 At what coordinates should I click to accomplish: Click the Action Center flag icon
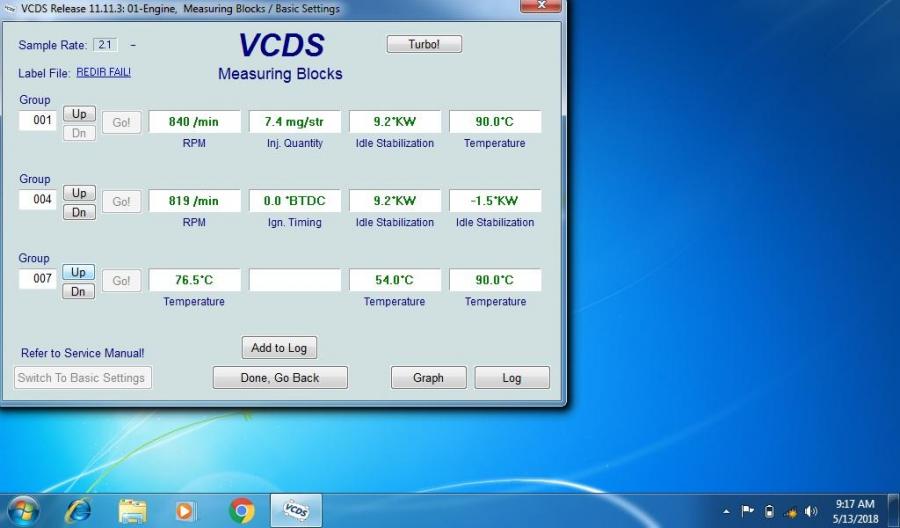[x=748, y=512]
